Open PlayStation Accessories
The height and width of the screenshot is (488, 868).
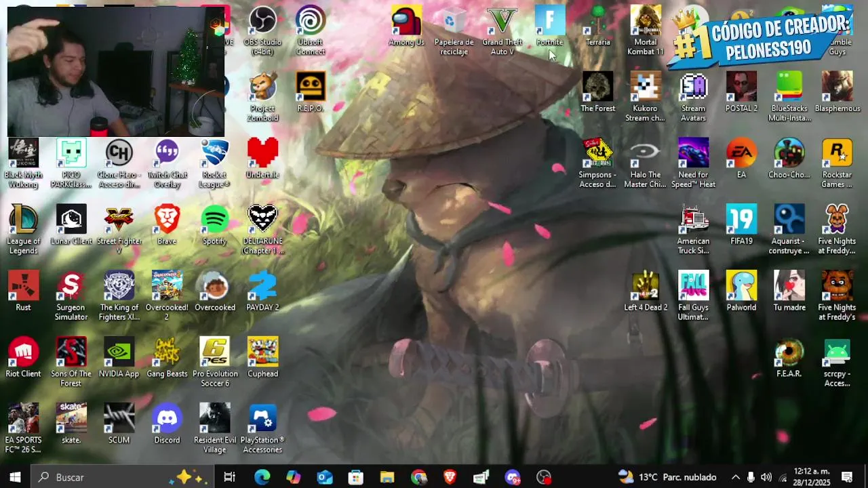click(262, 430)
